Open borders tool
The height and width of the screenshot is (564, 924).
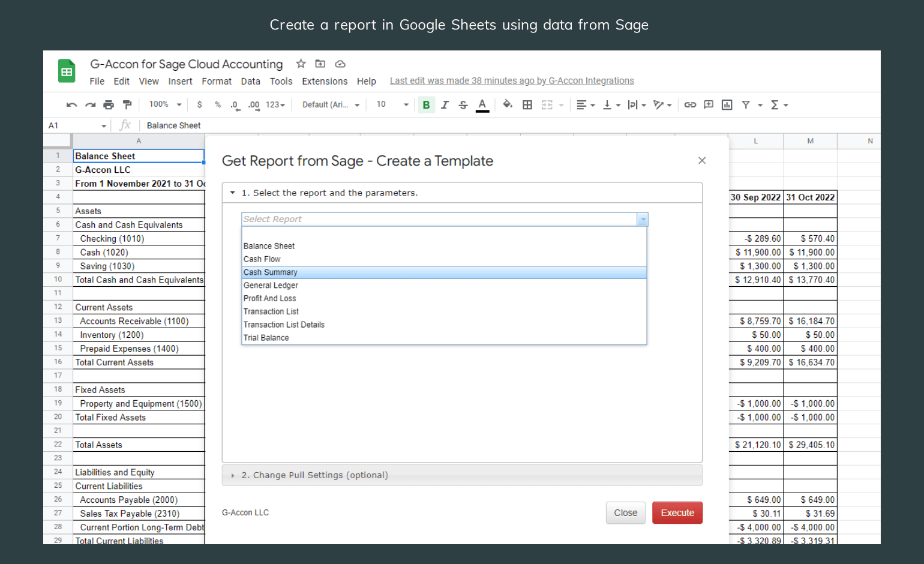click(x=527, y=105)
